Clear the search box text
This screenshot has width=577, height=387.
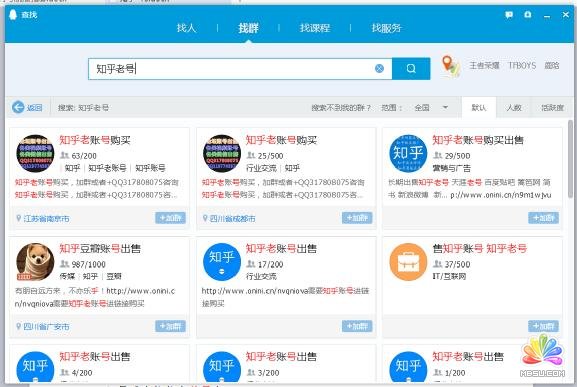(x=379, y=68)
